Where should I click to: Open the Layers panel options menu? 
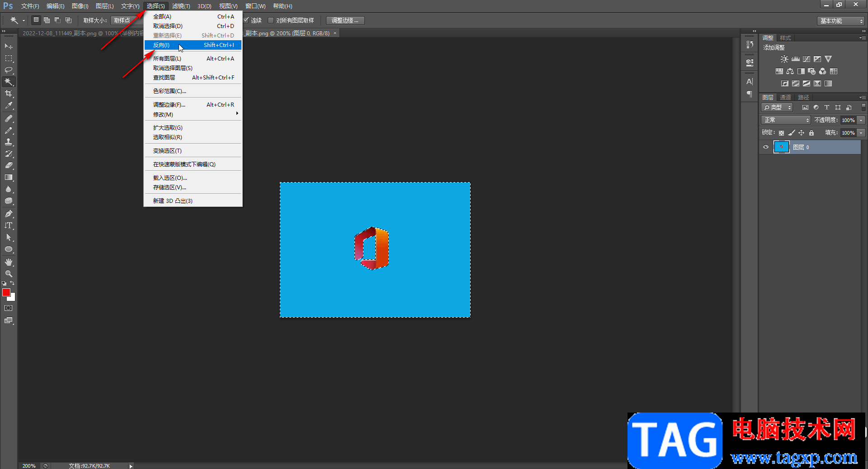pyautogui.click(x=863, y=98)
